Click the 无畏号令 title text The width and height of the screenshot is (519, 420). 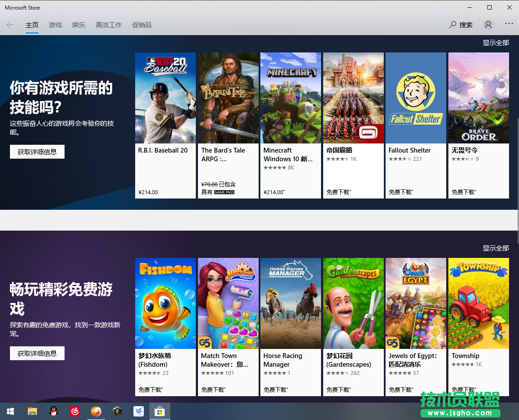[x=465, y=150]
